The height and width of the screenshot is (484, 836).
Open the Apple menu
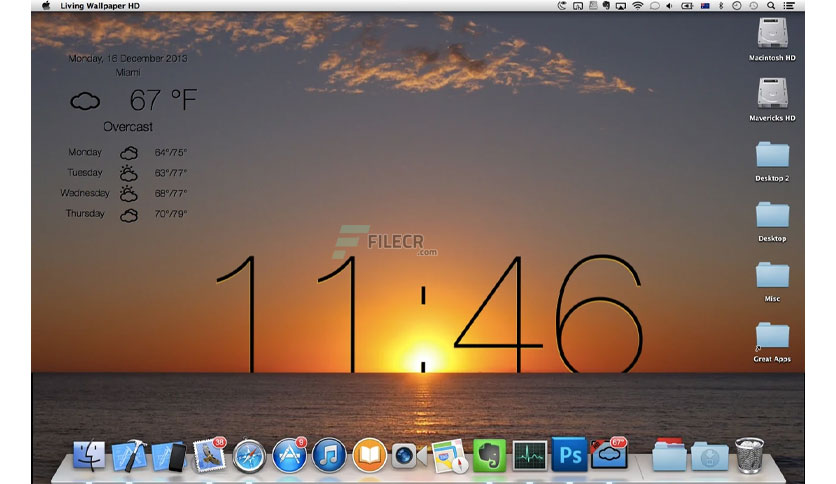(x=46, y=6)
